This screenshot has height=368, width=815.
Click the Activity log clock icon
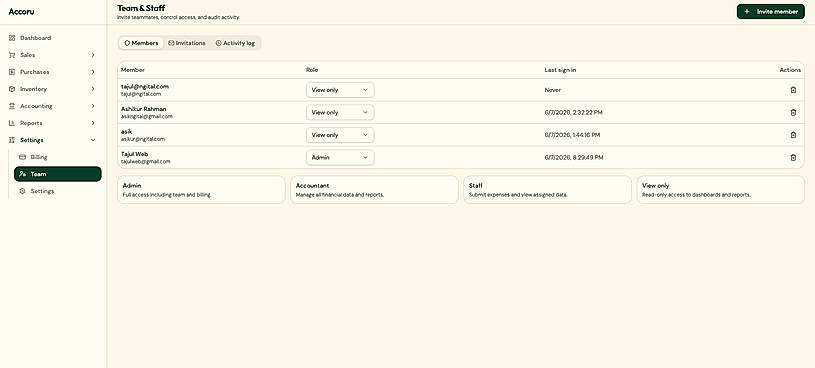pyautogui.click(x=219, y=43)
